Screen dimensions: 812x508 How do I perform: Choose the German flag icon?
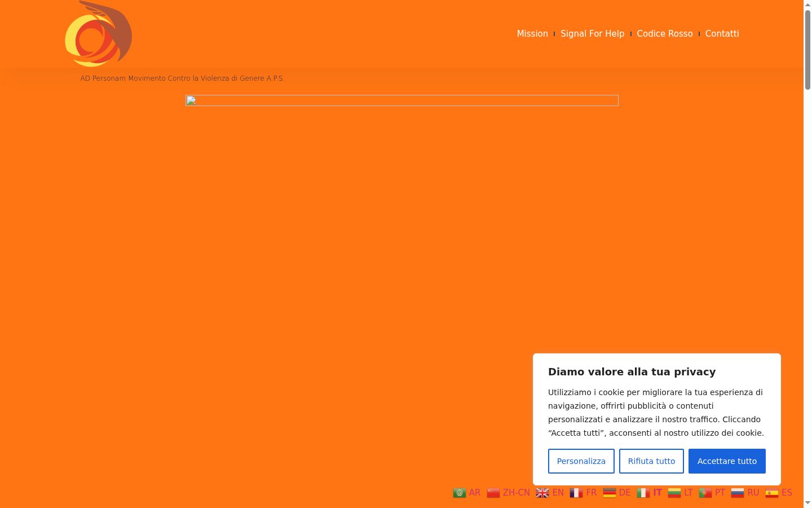coord(610,493)
